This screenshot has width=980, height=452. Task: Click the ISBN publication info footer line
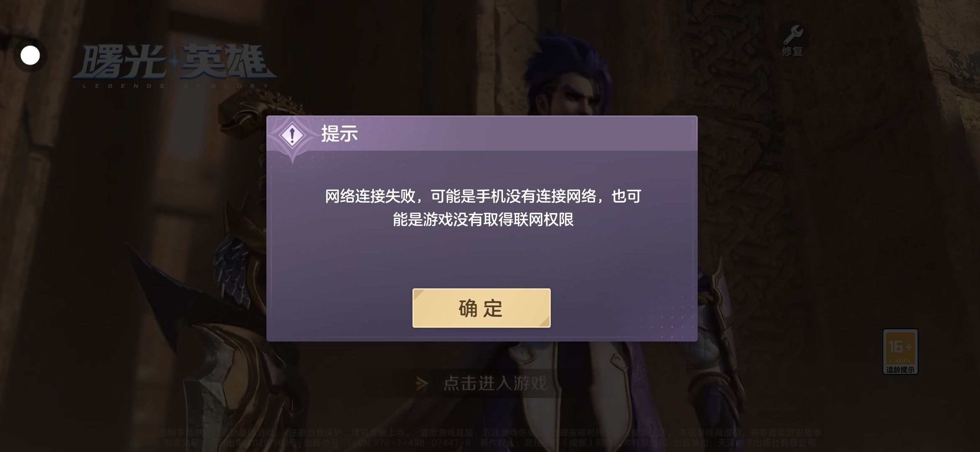tap(490, 443)
